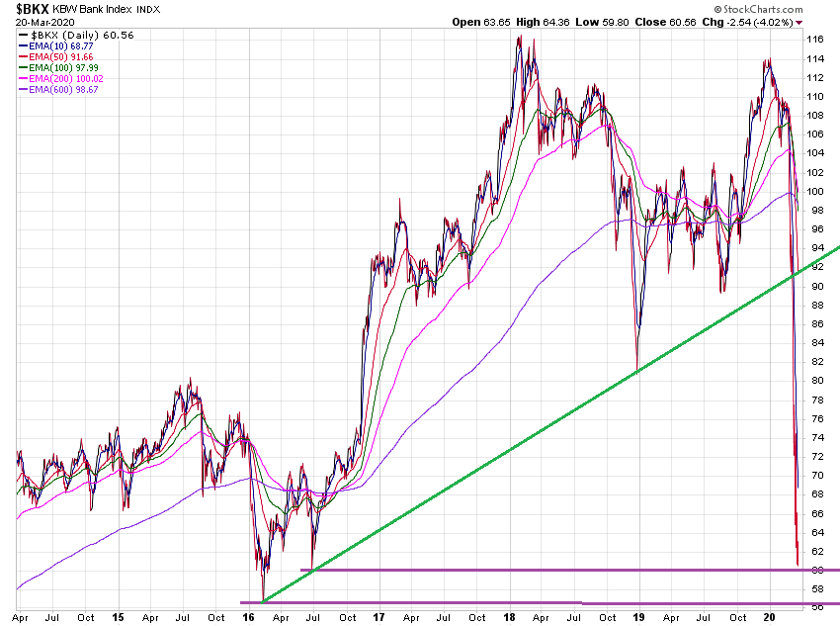
Task: Click the 108 price axis label
Action: [815, 116]
